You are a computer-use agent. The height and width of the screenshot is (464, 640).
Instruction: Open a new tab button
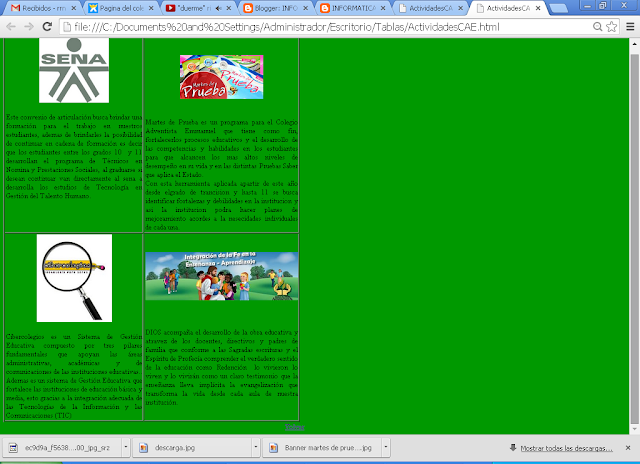558,8
